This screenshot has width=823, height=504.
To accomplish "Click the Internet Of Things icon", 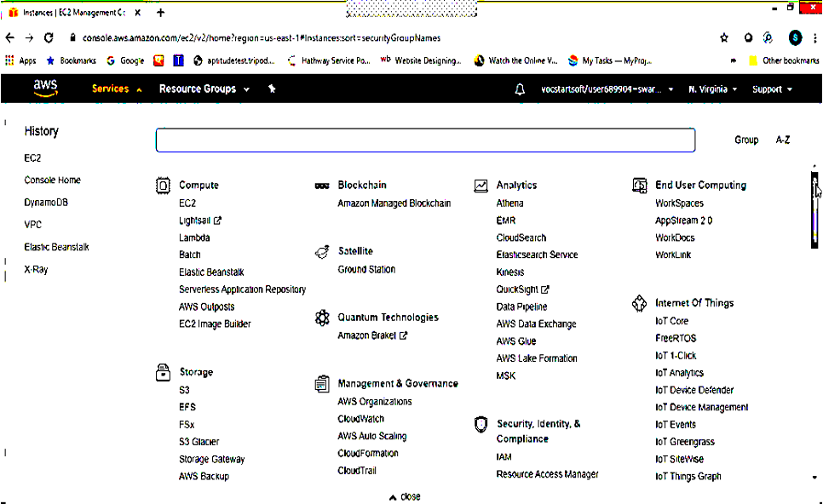I will (x=640, y=303).
